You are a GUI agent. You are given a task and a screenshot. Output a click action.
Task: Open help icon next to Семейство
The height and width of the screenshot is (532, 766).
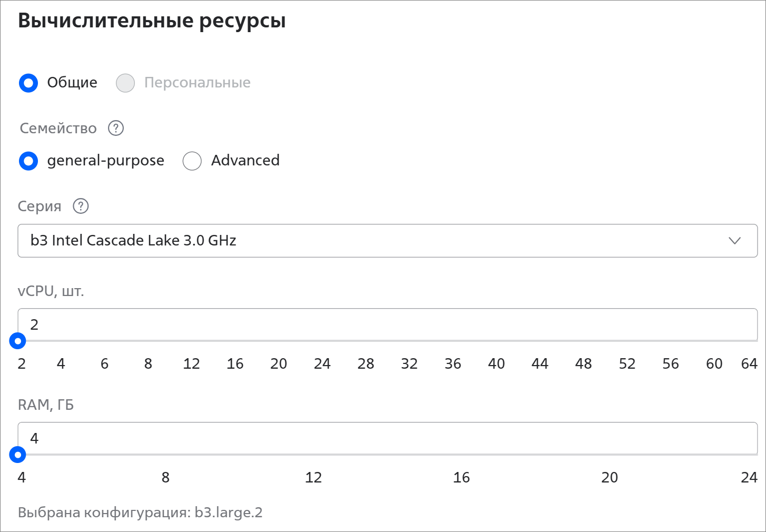point(116,128)
